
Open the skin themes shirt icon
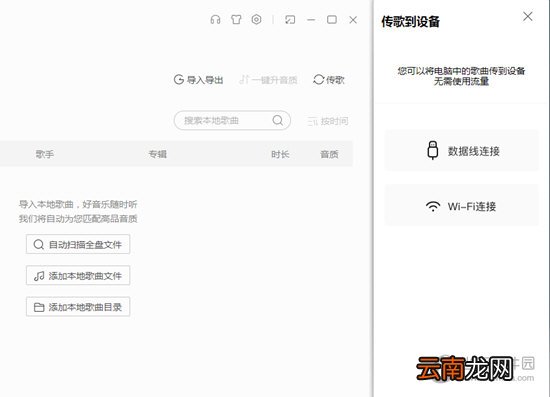236,20
